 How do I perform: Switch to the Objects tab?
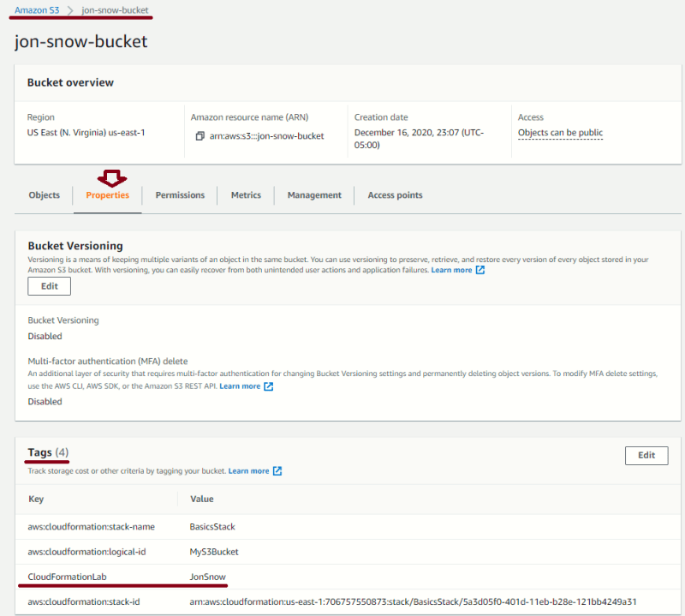click(45, 195)
